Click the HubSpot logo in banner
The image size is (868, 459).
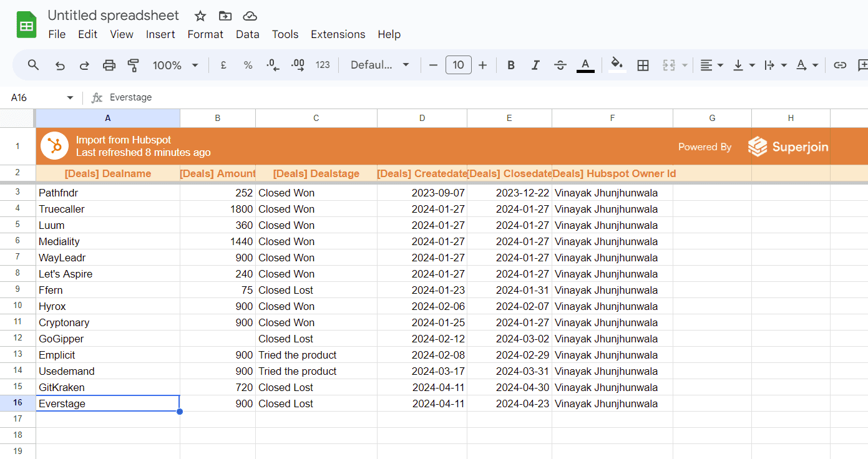click(x=54, y=147)
